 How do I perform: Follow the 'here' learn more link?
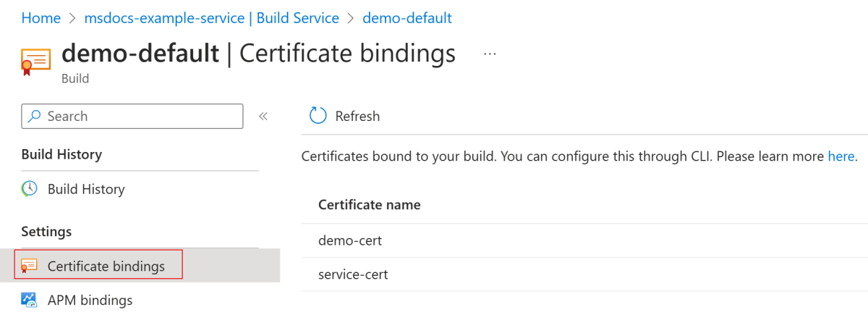click(841, 156)
